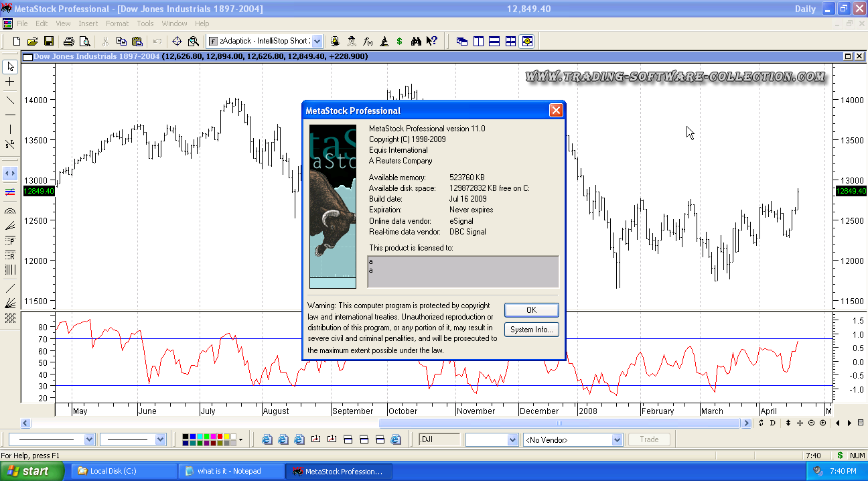Open the Format menu

(117, 23)
